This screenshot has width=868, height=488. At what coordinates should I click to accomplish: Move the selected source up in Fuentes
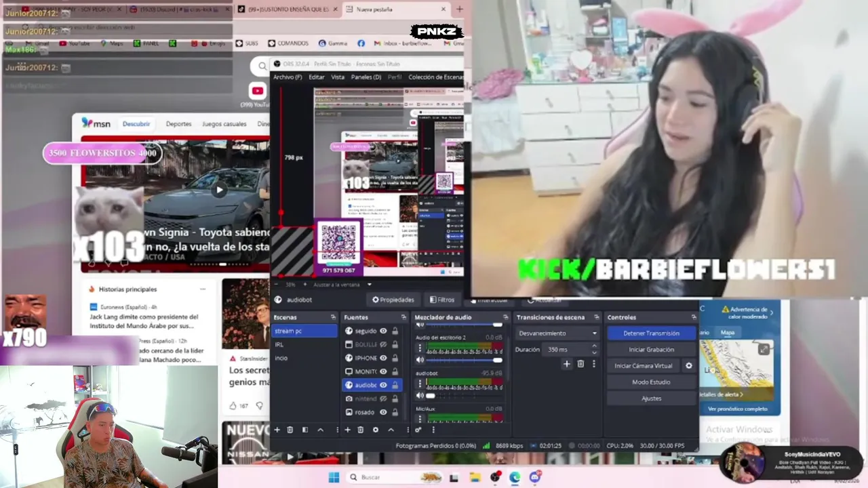(x=391, y=430)
